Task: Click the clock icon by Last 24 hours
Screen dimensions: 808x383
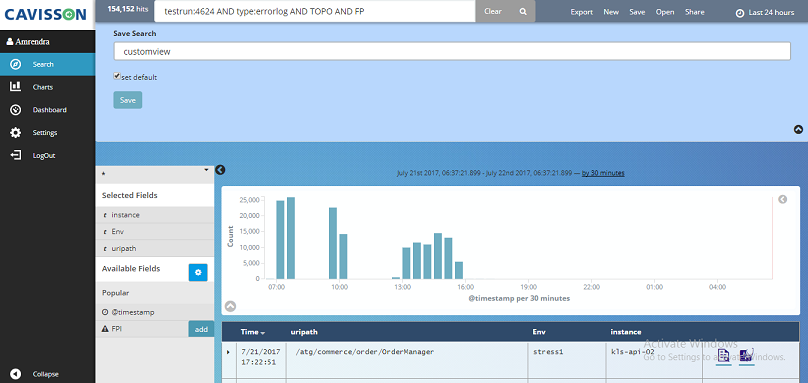Action: pyautogui.click(x=740, y=13)
